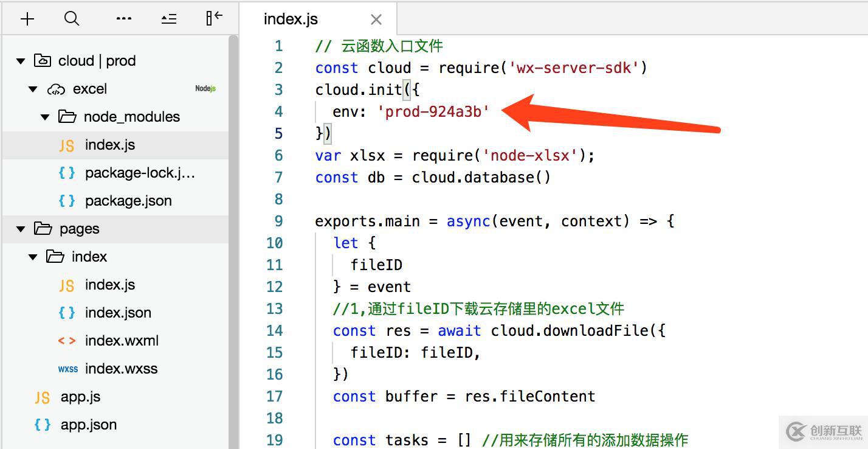Open index.js under excel folder

point(110,145)
